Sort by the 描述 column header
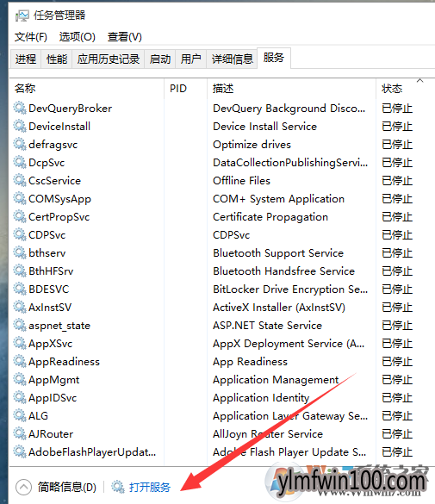 click(291, 89)
